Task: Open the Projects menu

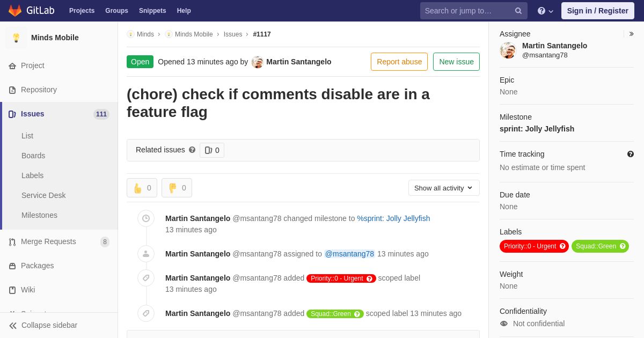Action: click(x=82, y=11)
